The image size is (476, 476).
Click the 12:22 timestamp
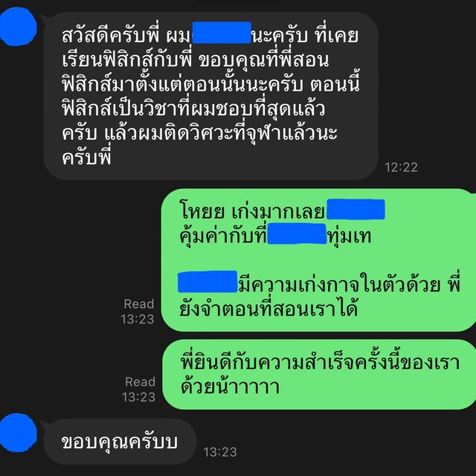[x=401, y=167]
